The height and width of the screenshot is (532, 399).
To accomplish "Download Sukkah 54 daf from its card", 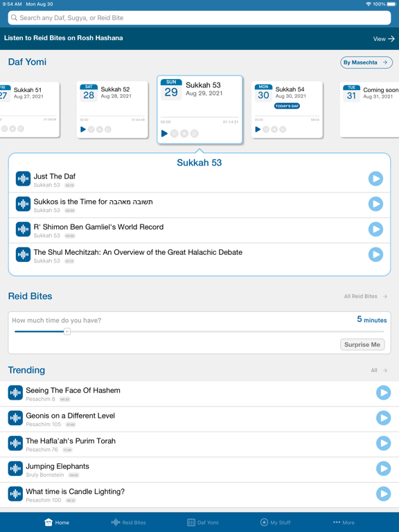I will pyautogui.click(x=266, y=130).
